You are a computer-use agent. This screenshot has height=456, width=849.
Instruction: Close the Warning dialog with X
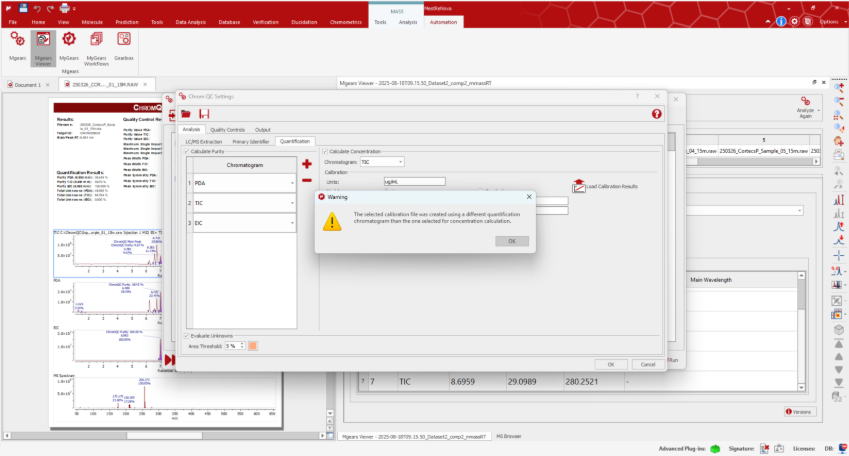tap(529, 197)
